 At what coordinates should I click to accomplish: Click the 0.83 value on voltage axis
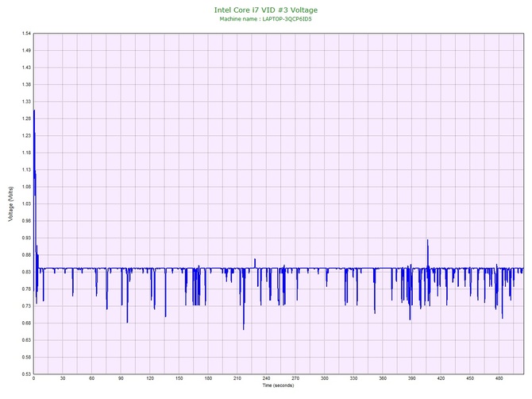[x=26, y=272]
